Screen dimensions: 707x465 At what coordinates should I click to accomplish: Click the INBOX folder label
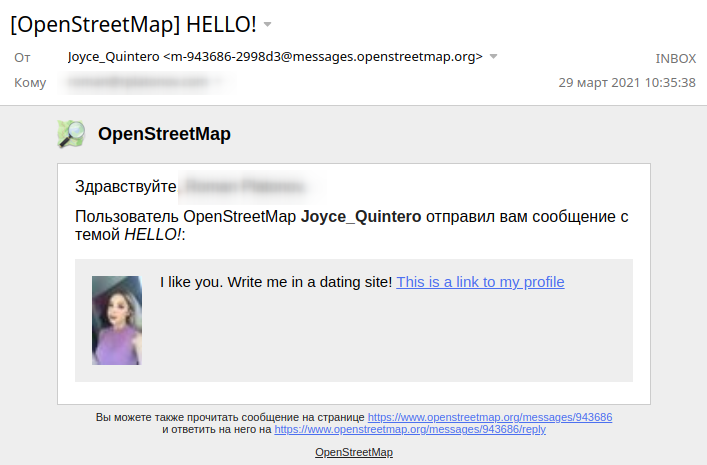tap(675, 58)
